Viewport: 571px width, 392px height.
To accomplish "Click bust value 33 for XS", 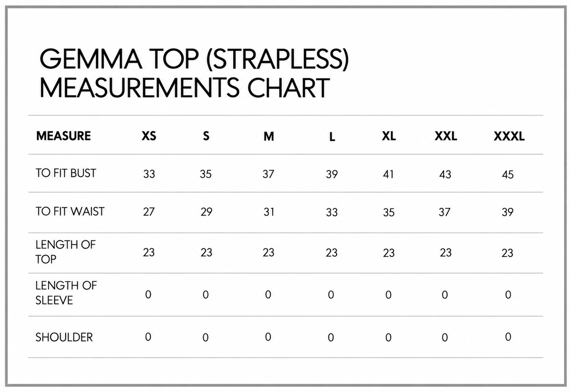I will 149,174.
